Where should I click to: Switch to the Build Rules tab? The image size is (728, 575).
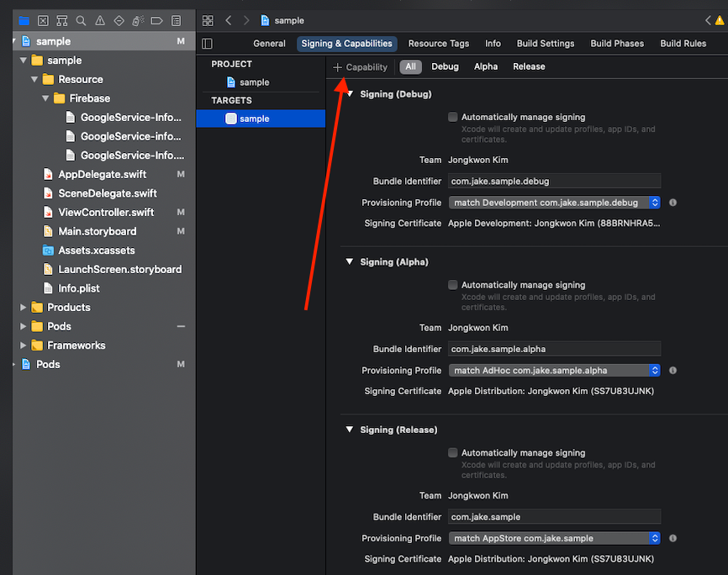coord(683,44)
